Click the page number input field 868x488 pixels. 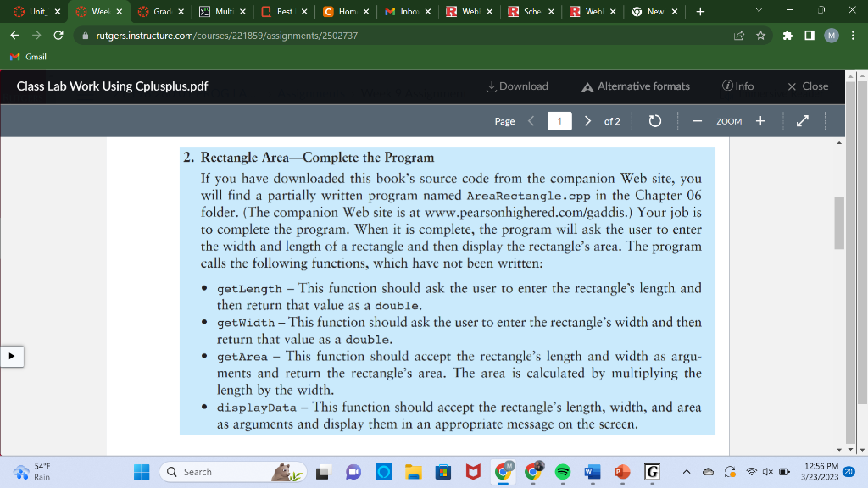click(x=559, y=121)
